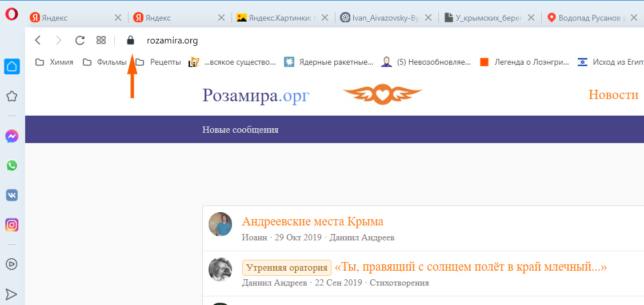Expand the Рецепты bookmarks folder
644x305 pixels.
point(158,62)
